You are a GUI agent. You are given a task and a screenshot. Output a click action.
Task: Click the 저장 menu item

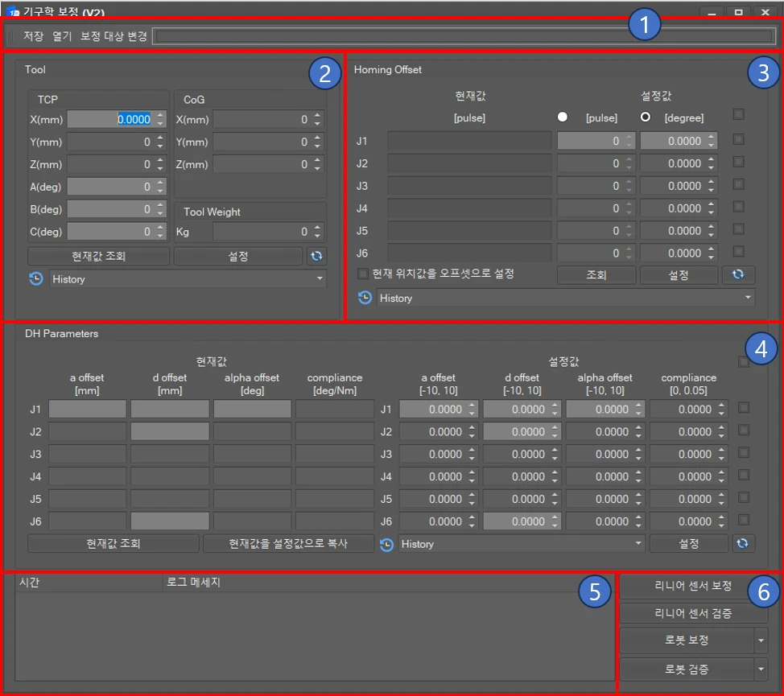(33, 36)
